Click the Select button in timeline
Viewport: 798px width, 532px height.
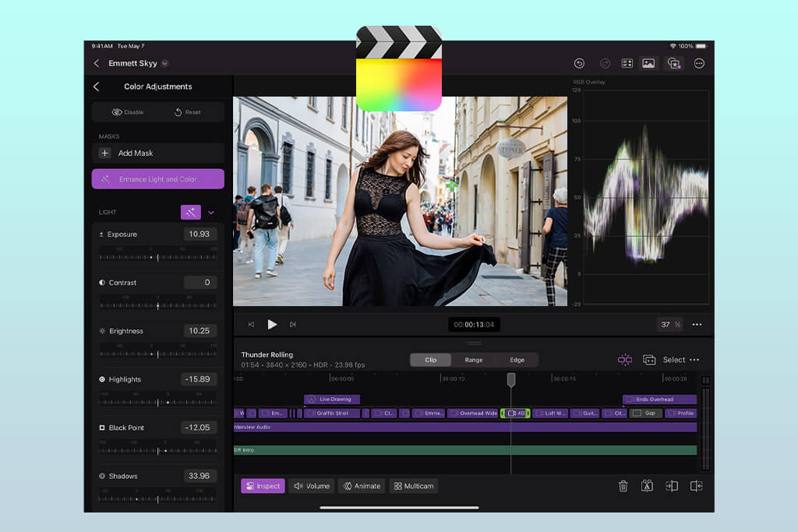pyautogui.click(x=674, y=360)
